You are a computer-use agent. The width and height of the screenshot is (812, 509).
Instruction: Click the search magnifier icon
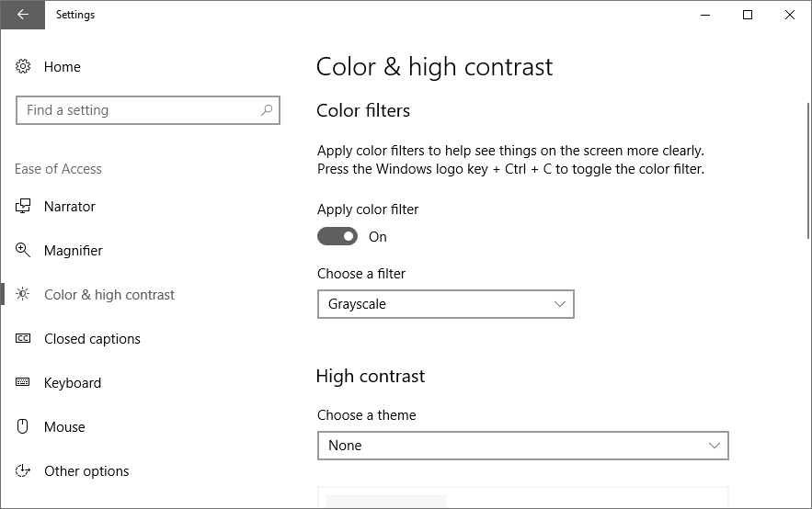[x=267, y=110]
